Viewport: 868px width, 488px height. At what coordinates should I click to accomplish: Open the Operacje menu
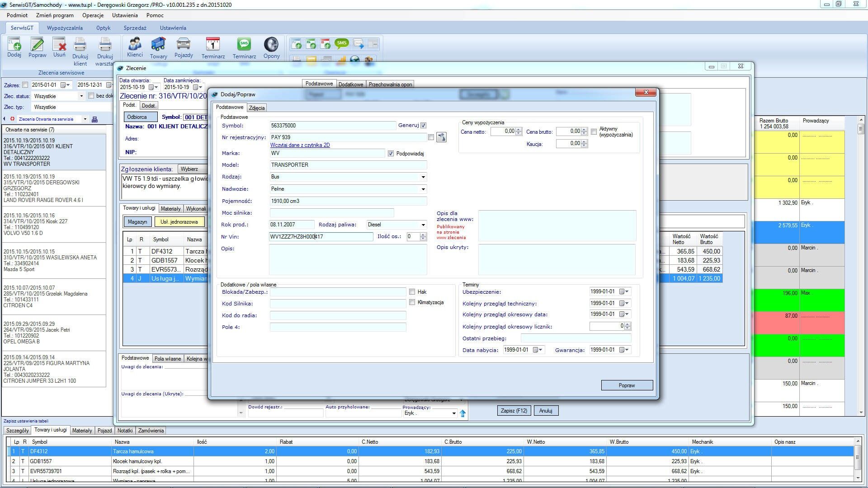point(93,15)
